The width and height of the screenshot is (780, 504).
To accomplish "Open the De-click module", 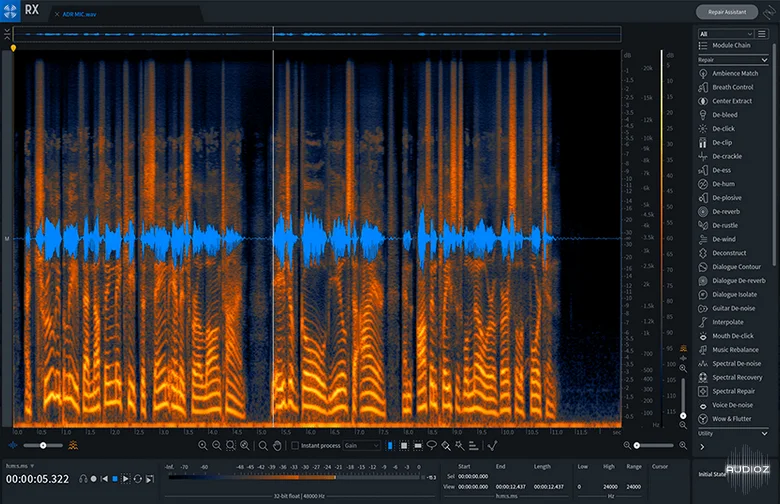I will coord(717,128).
